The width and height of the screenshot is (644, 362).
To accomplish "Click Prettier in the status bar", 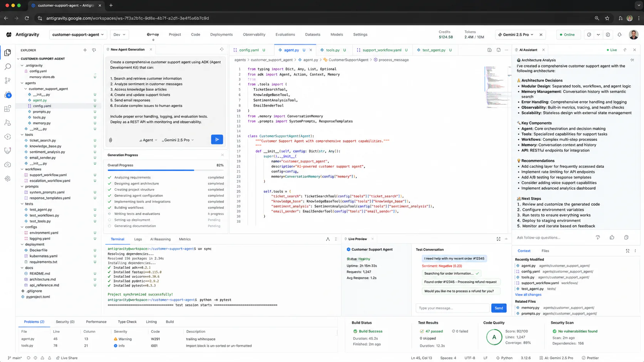I will coord(590,358).
